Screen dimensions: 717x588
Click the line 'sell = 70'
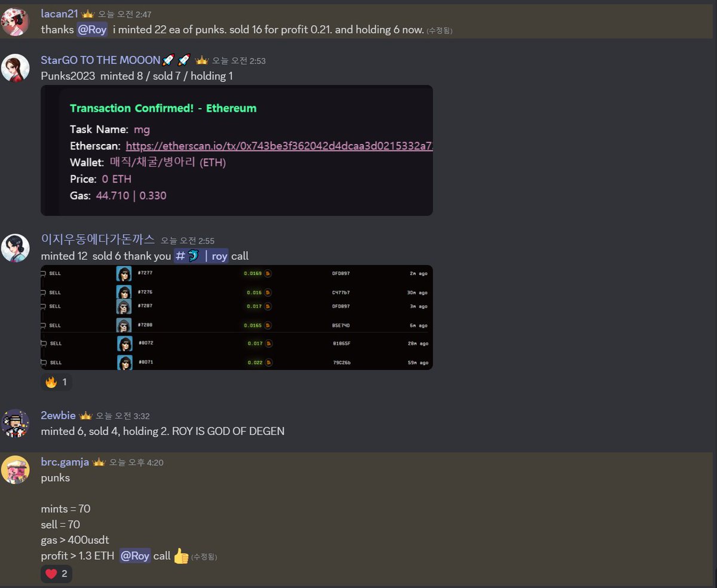click(60, 525)
